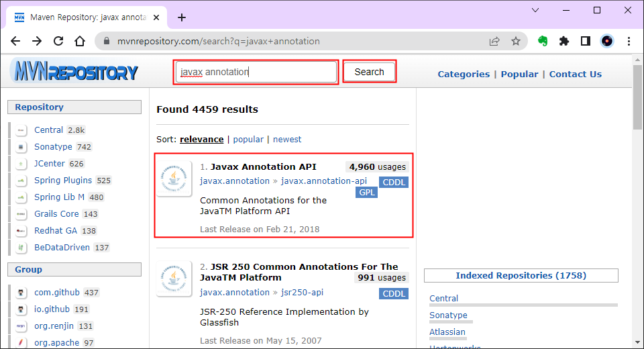Image resolution: width=644 pixels, height=349 pixels.
Task: Open the Popular menu link
Action: click(x=519, y=74)
